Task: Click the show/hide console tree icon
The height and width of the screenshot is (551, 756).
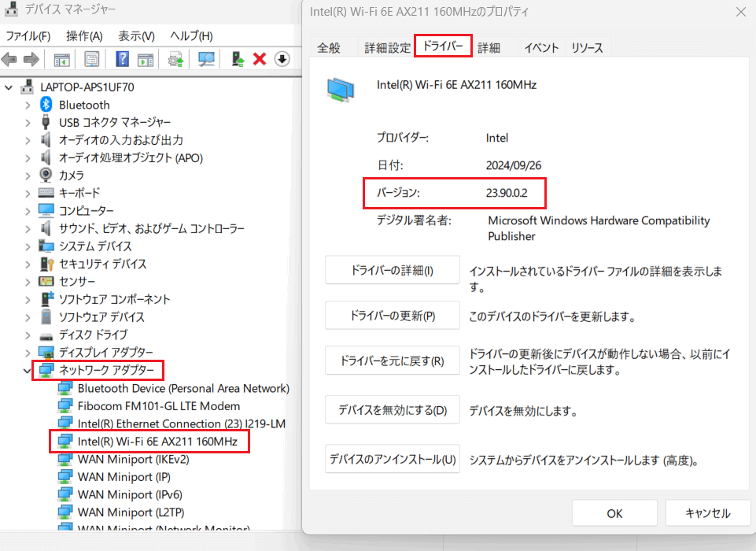Action: (61, 59)
